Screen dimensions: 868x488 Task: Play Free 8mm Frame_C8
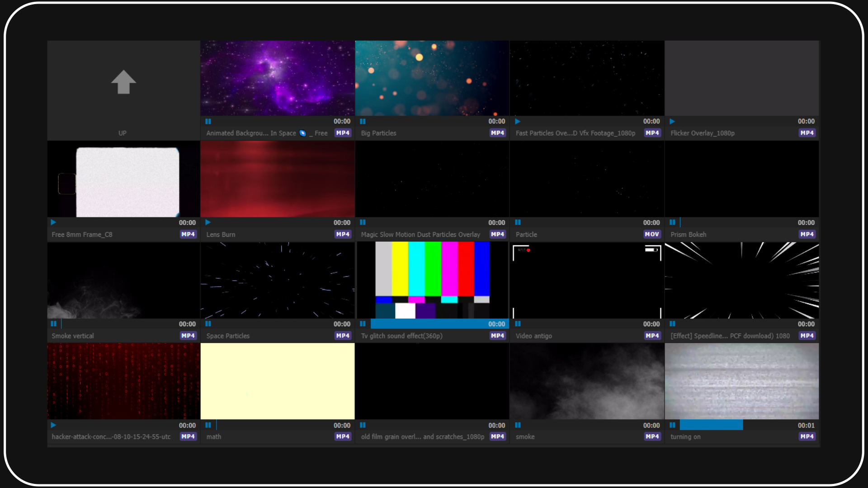pyautogui.click(x=53, y=222)
